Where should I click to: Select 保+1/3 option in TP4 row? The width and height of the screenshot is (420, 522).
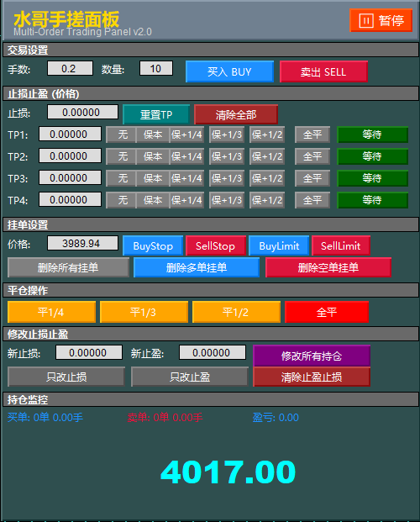tap(227, 200)
